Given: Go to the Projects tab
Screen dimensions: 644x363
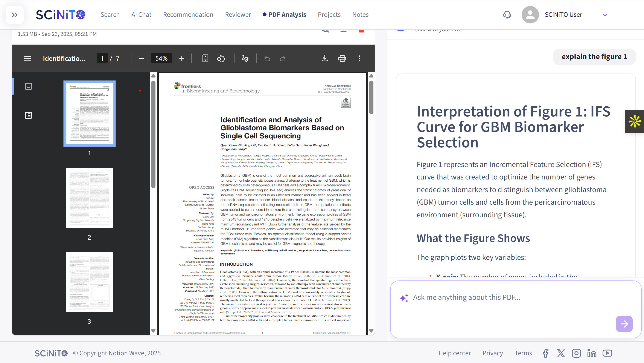Looking at the screenshot, I should point(329,15).
